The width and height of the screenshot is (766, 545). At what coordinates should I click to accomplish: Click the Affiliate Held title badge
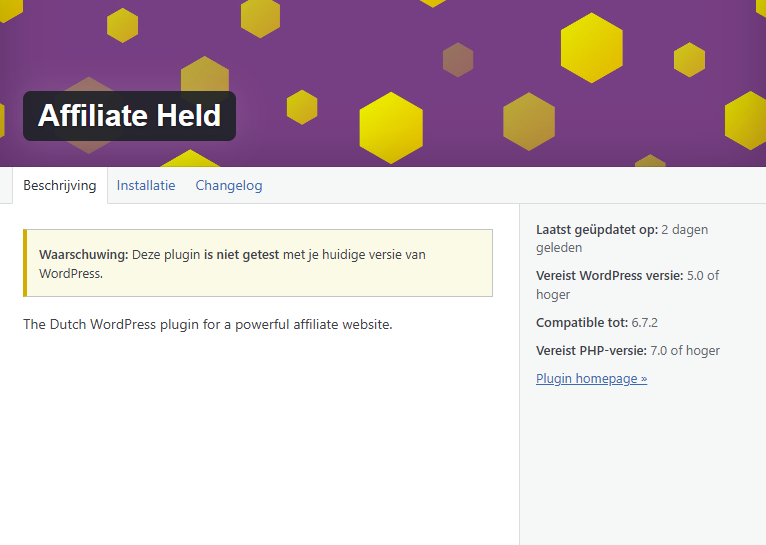point(129,116)
